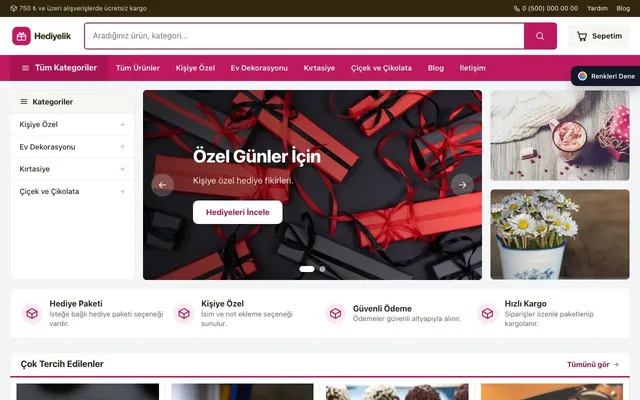Click the Hediye Paketi box icon
This screenshot has width=640, height=400.
[x=32, y=313]
